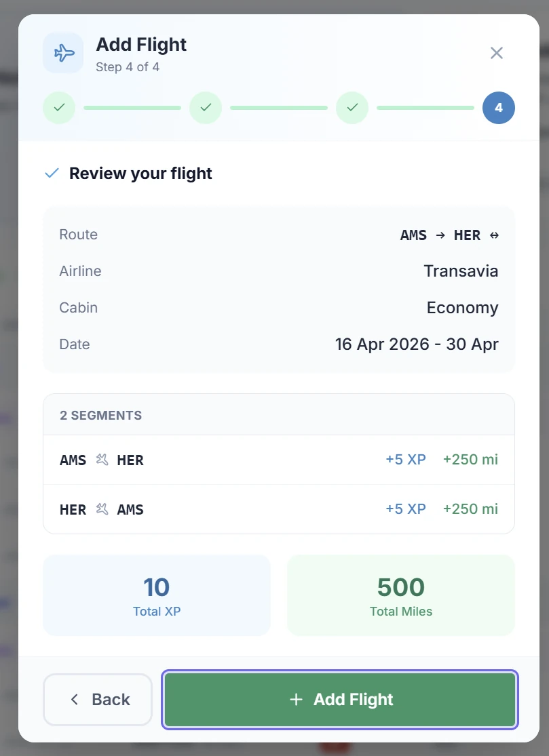Viewport: 549px width, 756px height.
Task: Click the step three checkmark circle
Action: pos(352,107)
